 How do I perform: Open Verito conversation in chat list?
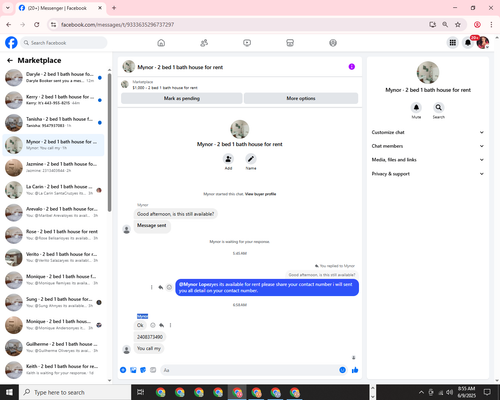coord(53,257)
